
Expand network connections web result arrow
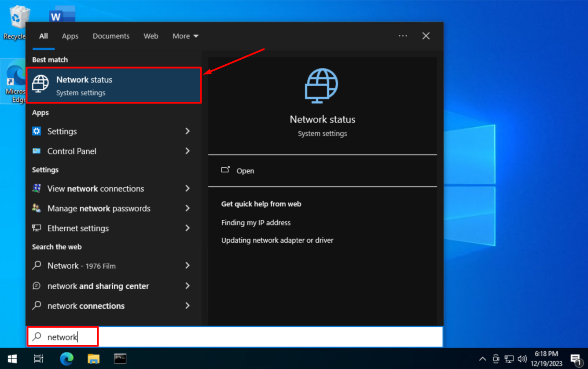187,306
